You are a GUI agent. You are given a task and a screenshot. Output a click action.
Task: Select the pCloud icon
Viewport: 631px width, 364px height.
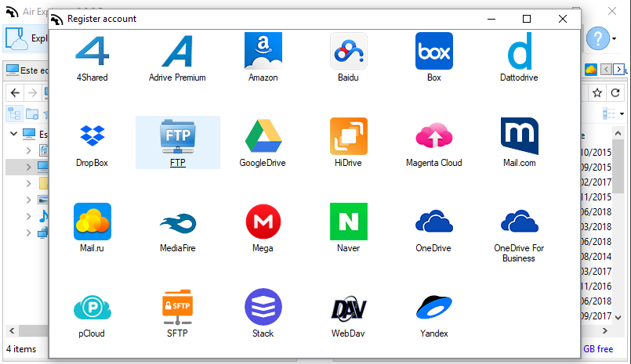point(92,308)
